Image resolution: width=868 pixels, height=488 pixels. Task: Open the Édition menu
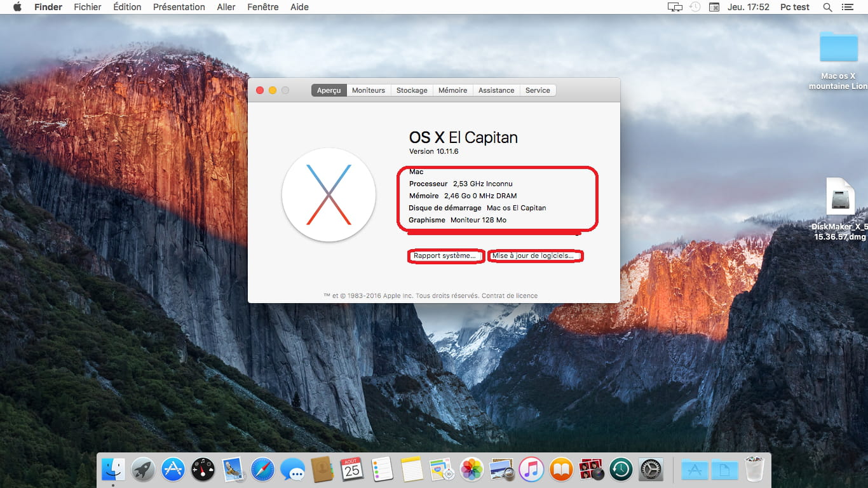tap(127, 7)
